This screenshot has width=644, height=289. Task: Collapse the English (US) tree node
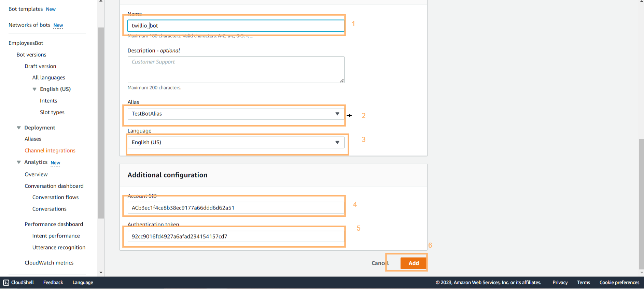[x=34, y=89]
